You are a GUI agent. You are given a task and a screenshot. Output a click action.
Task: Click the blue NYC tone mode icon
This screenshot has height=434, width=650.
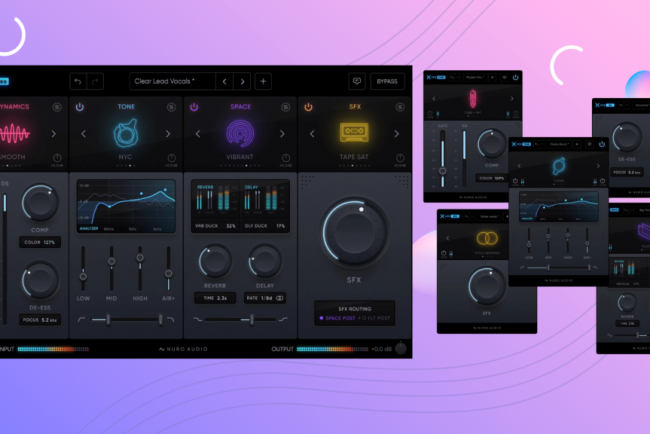[x=126, y=133]
